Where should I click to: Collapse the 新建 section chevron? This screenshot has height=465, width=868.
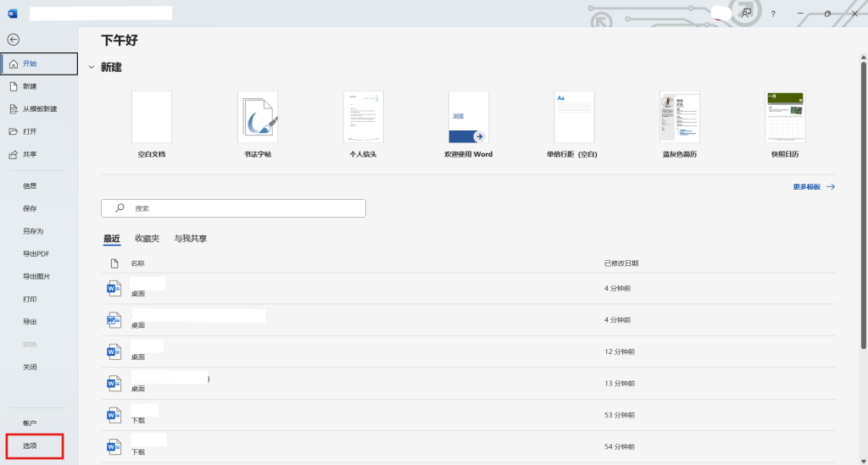point(91,67)
